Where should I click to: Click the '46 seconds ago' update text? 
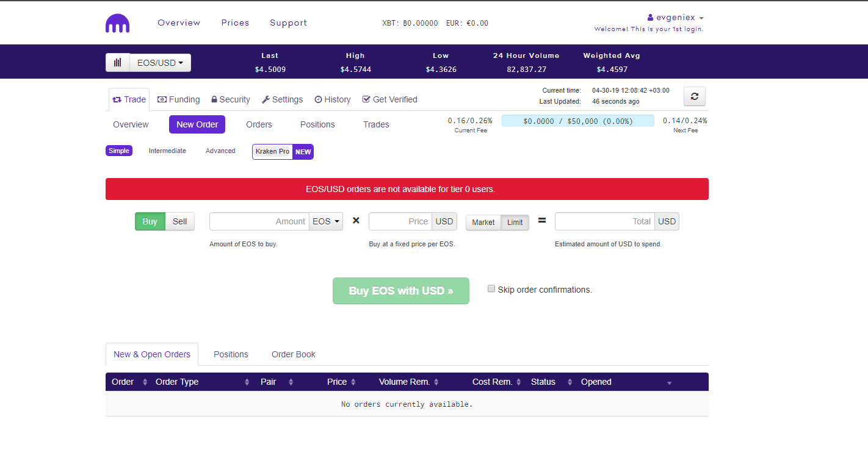[616, 101]
